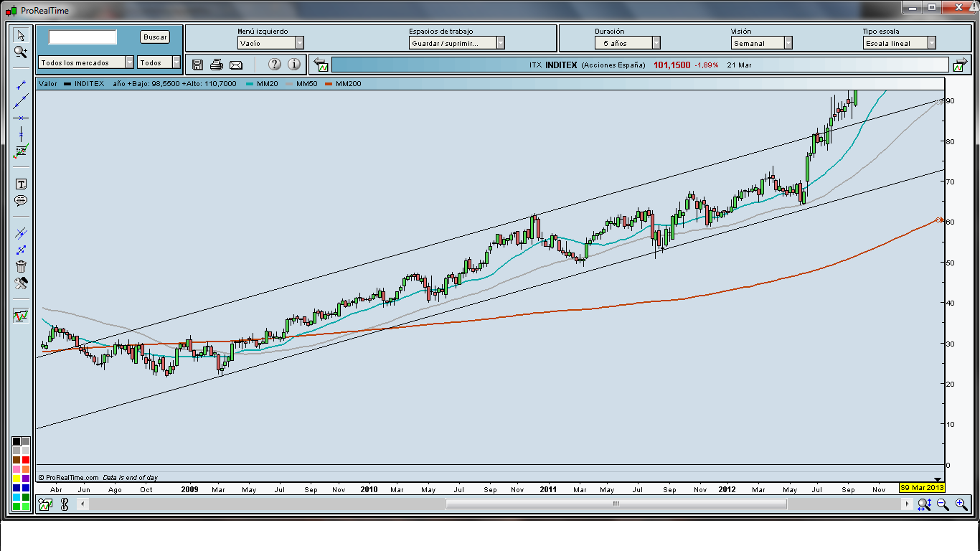Viewport: 980px width, 551px height.
Task: Click the printer icon
Action: 217,65
